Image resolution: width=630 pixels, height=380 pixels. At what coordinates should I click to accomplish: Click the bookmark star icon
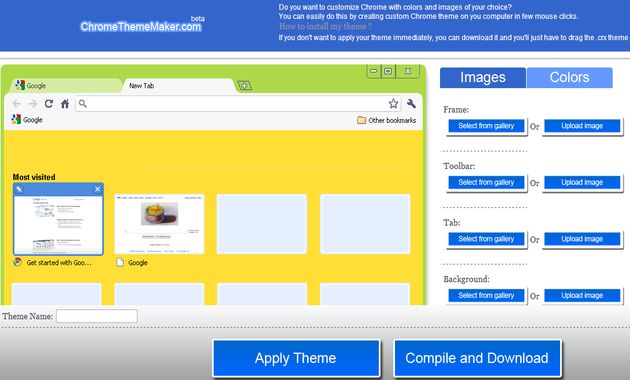(x=393, y=104)
